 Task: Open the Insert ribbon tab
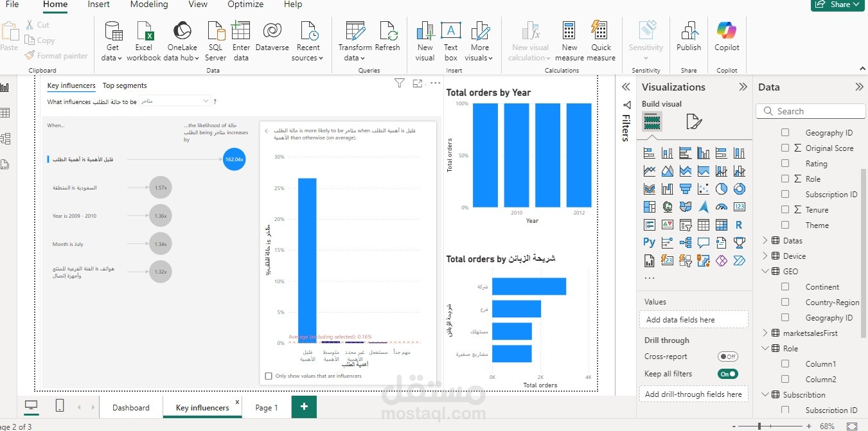pyautogui.click(x=98, y=4)
